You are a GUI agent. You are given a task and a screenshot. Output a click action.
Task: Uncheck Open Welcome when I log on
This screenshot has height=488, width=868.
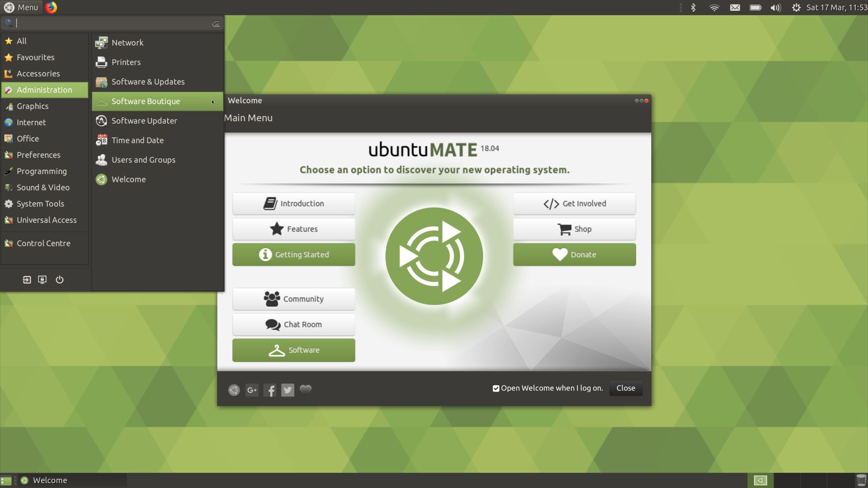[496, 388]
